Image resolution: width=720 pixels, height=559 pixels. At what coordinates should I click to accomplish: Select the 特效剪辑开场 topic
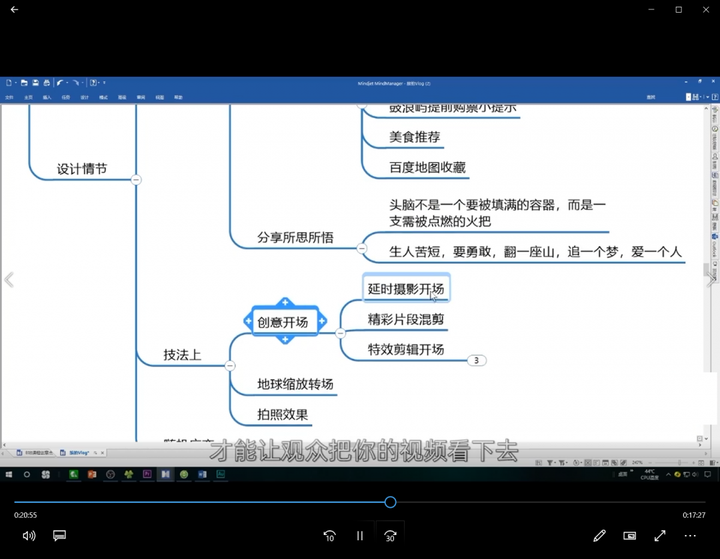pyautogui.click(x=406, y=350)
